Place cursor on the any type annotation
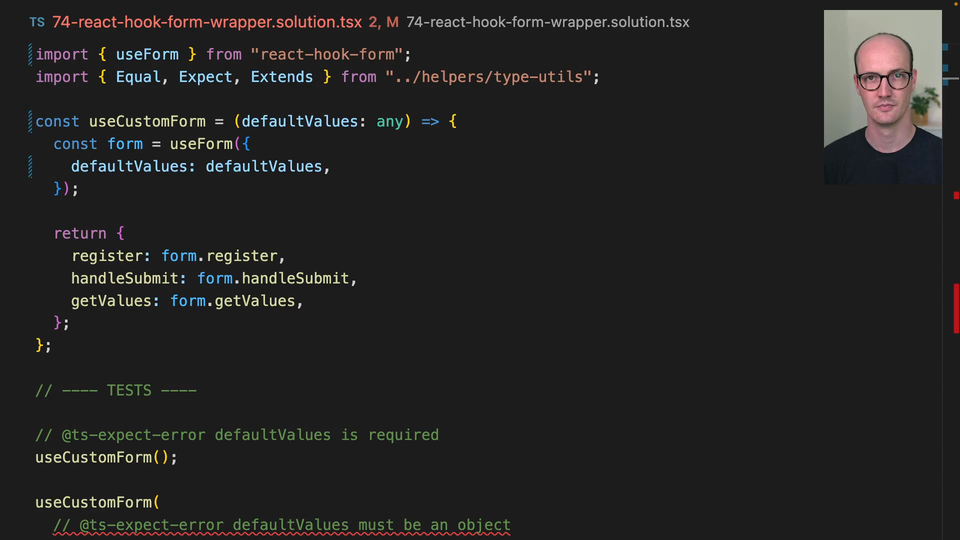 pyautogui.click(x=389, y=122)
